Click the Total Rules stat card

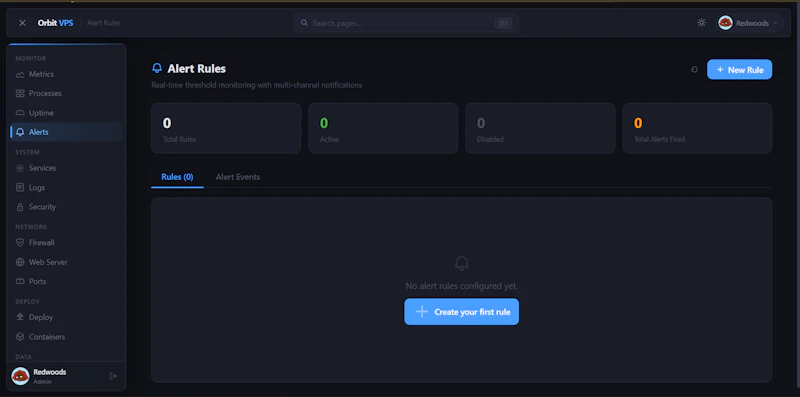tap(226, 128)
